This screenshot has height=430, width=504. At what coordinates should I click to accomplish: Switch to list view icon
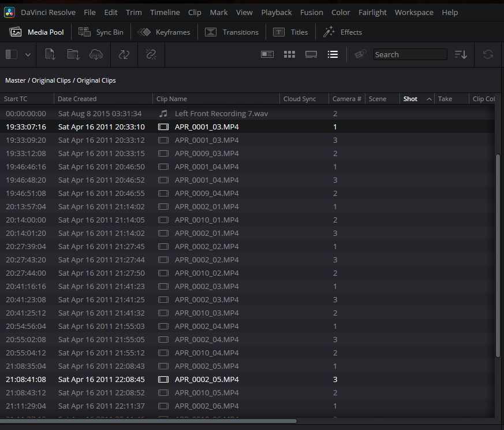click(x=333, y=54)
